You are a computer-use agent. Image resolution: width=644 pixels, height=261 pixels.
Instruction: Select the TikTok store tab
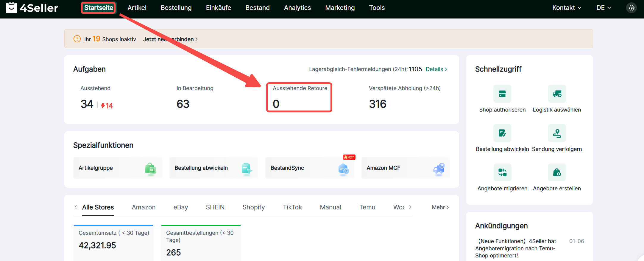pos(292,207)
